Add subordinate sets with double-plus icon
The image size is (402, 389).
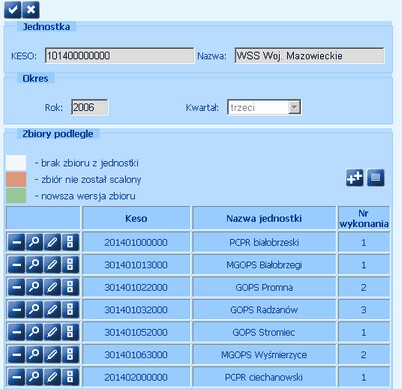[355, 178]
